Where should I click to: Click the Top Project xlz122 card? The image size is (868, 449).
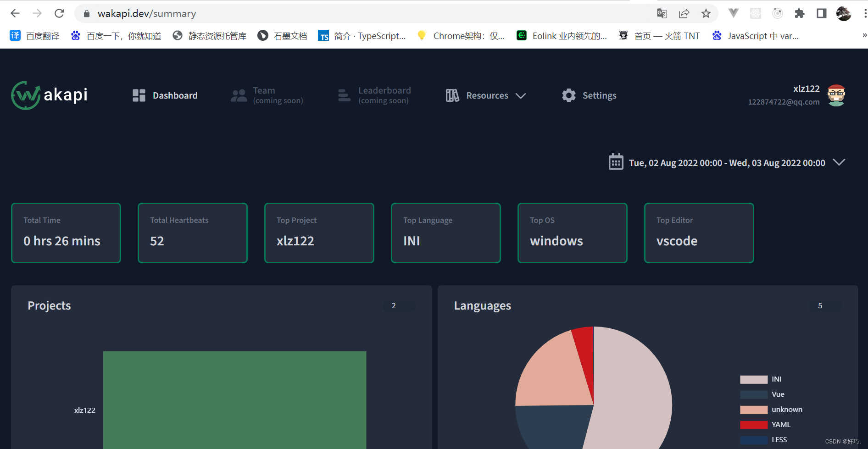point(319,233)
